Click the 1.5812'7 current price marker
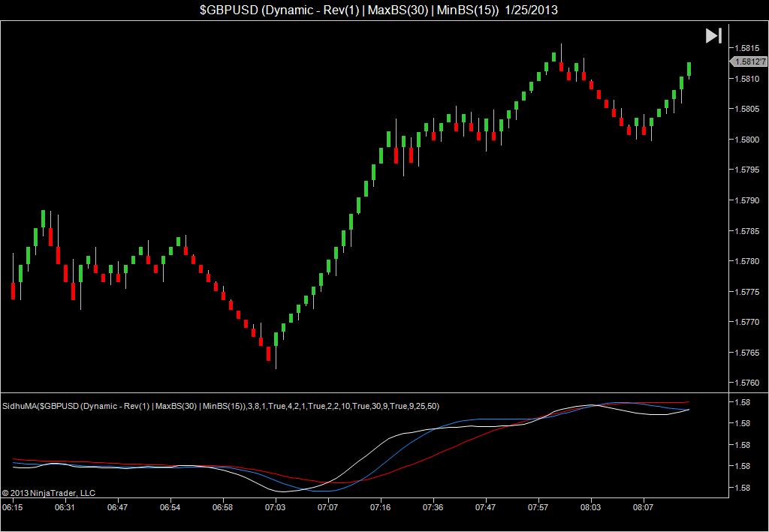769x532 pixels. (x=749, y=62)
